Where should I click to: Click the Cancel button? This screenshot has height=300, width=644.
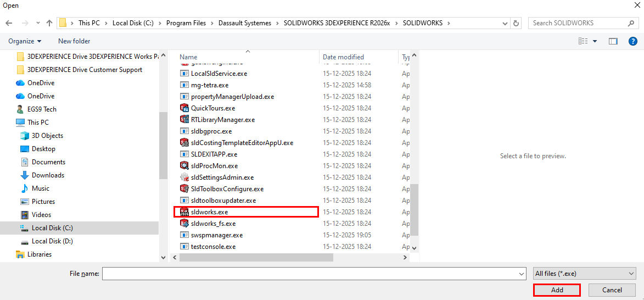point(612,290)
